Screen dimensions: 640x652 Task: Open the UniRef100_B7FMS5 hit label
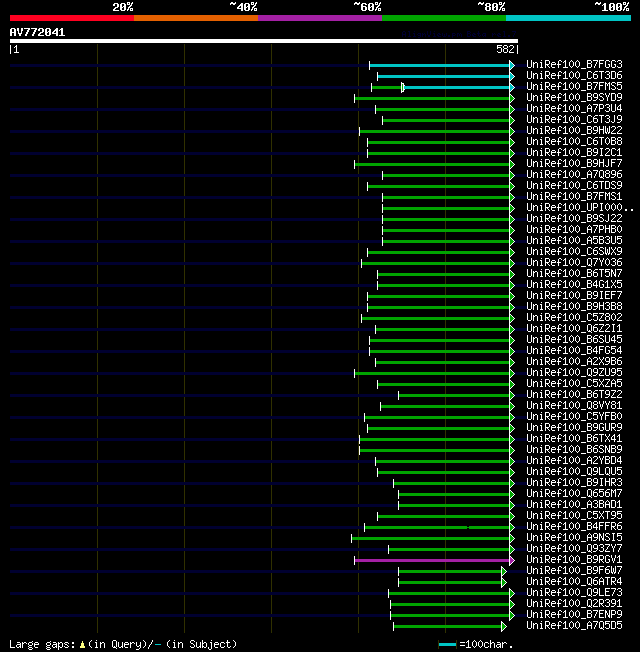tap(574, 86)
